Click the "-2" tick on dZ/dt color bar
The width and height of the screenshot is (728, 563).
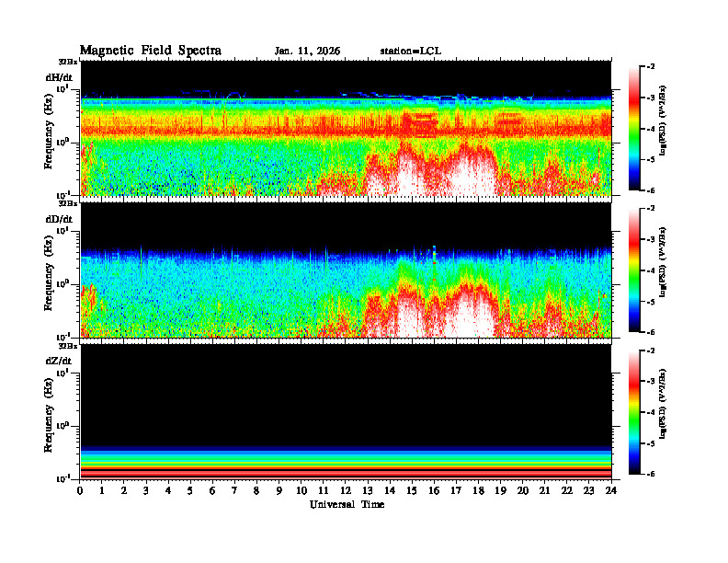(x=651, y=350)
